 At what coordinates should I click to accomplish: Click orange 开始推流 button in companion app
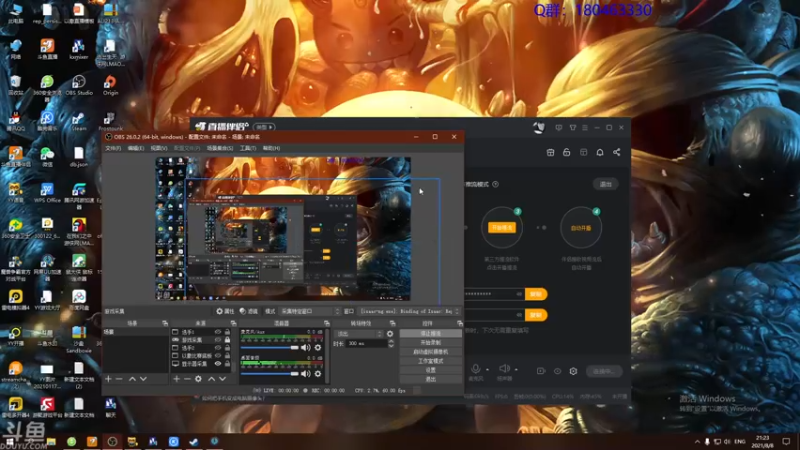click(502, 228)
